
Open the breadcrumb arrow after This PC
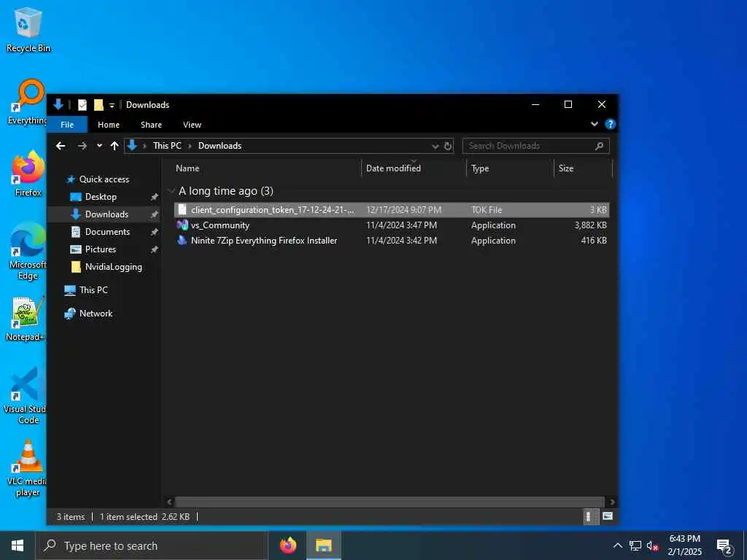[x=190, y=146]
